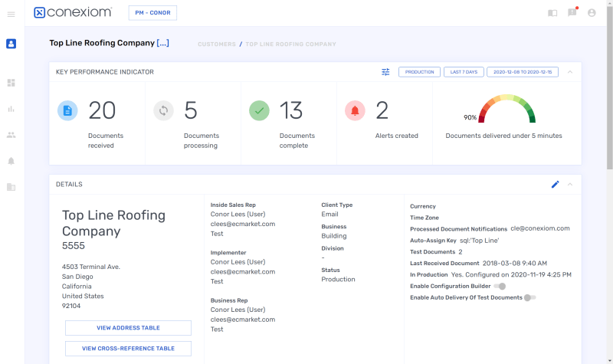Select the PRODUCTION filter

419,72
